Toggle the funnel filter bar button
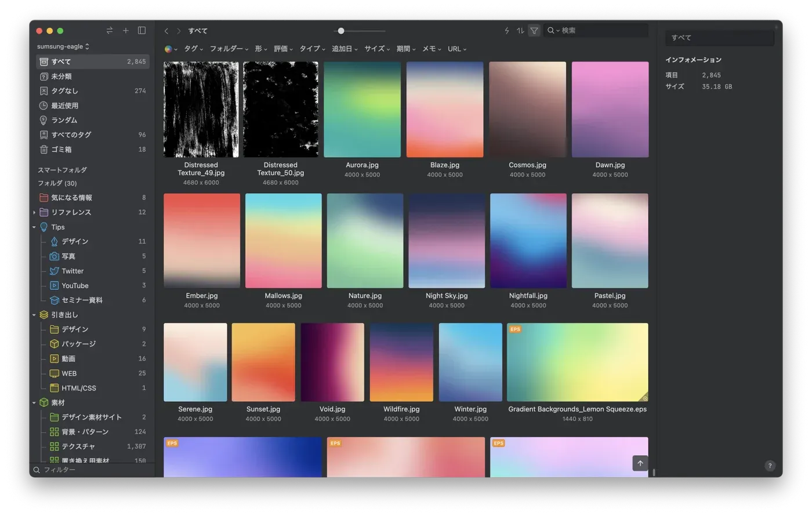The width and height of the screenshot is (812, 516). pos(534,30)
